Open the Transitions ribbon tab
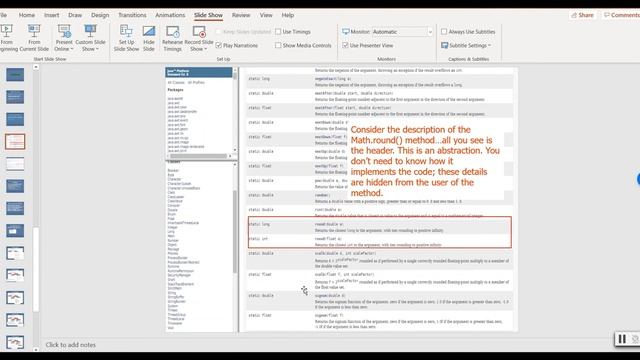 click(132, 15)
